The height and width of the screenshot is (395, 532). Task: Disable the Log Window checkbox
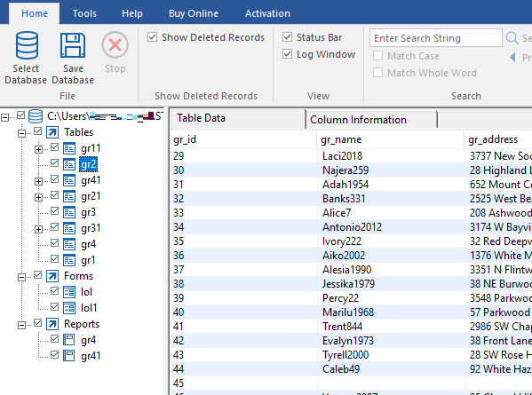point(288,54)
